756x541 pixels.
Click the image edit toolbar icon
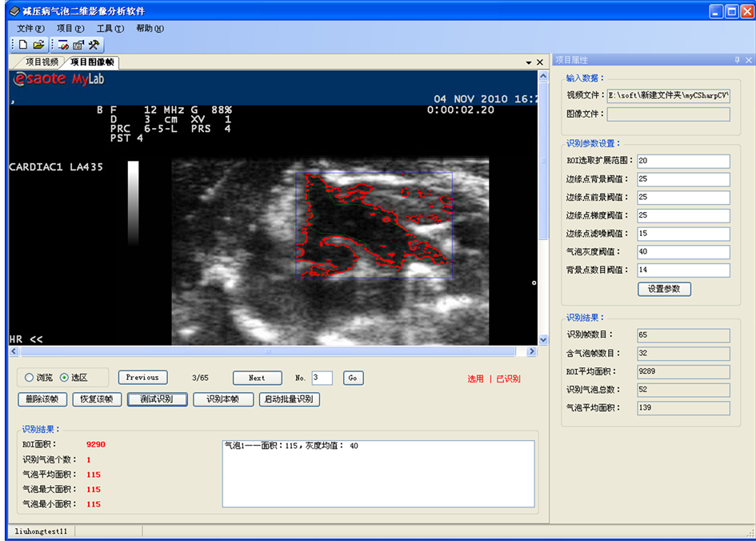[63, 45]
